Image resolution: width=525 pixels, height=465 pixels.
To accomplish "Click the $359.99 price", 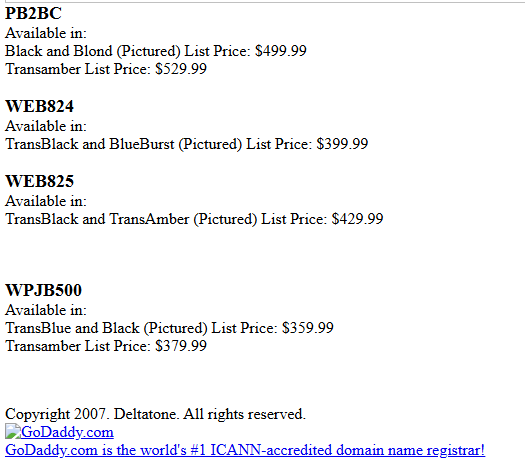I will click(x=308, y=328).
